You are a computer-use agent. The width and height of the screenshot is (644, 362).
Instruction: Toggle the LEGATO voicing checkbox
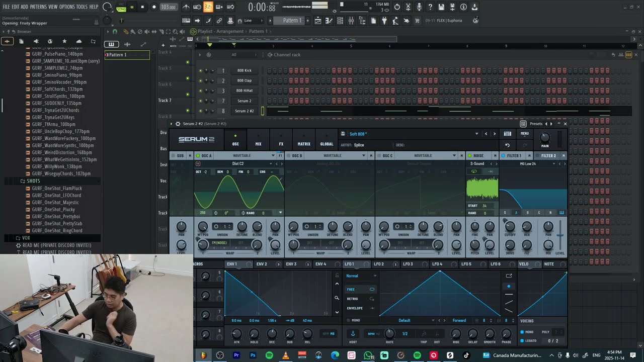[x=522, y=341]
